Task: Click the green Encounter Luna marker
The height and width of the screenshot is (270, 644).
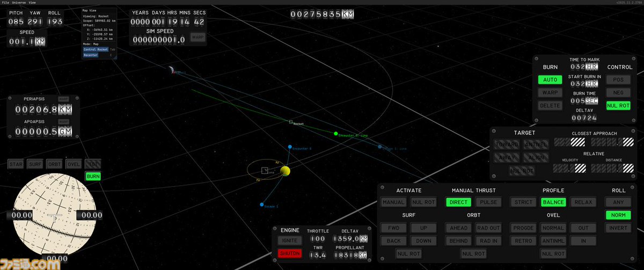Action: (336, 134)
